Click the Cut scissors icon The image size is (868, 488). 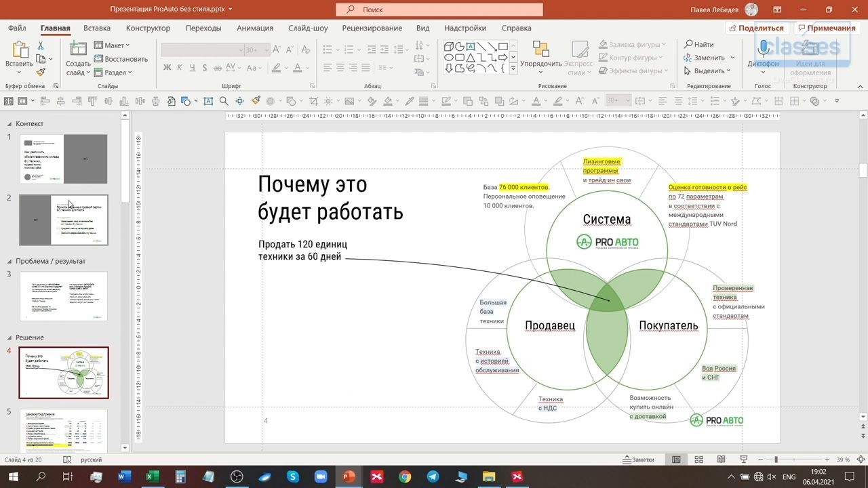(41, 45)
